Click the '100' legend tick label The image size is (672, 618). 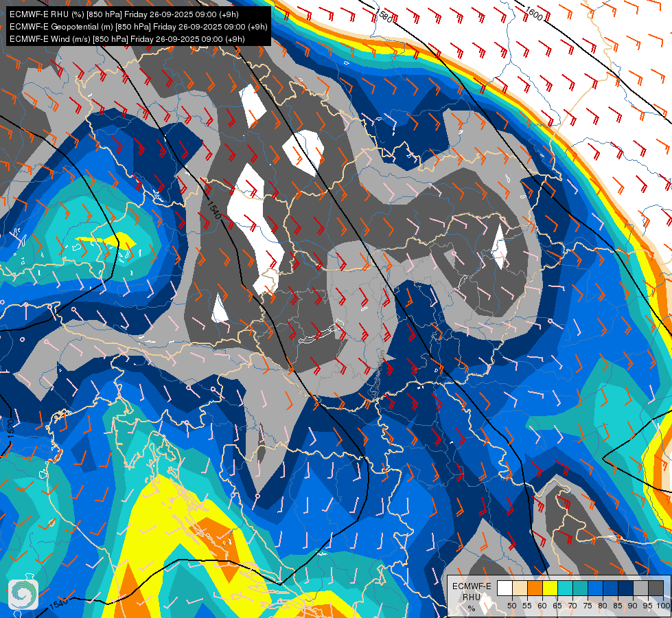[x=664, y=606]
